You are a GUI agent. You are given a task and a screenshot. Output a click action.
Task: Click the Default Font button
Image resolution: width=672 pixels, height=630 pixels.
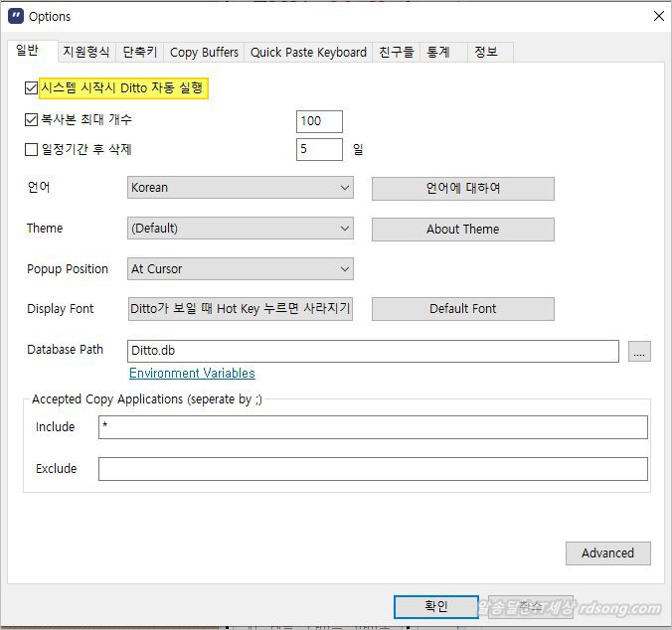pos(462,309)
